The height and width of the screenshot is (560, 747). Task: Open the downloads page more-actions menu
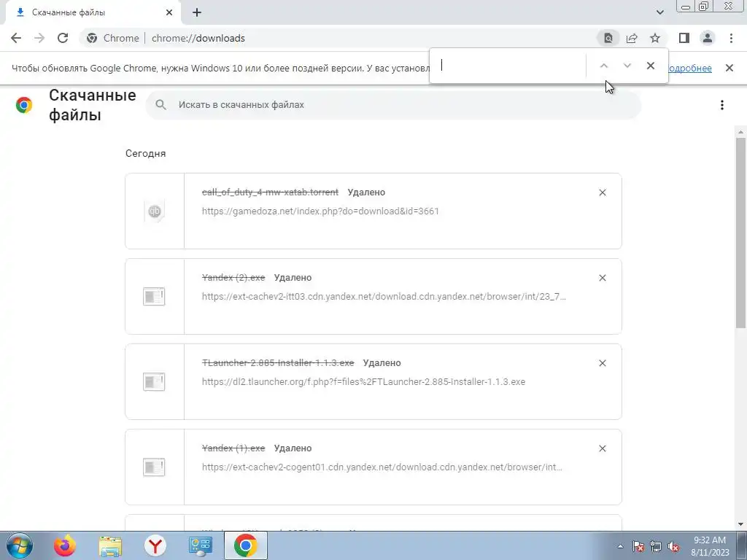click(722, 105)
